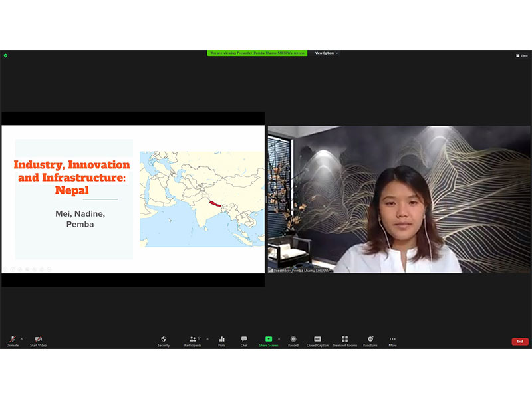This screenshot has height=399, width=532.
Task: Start recording with the Record button
Action: click(293, 340)
